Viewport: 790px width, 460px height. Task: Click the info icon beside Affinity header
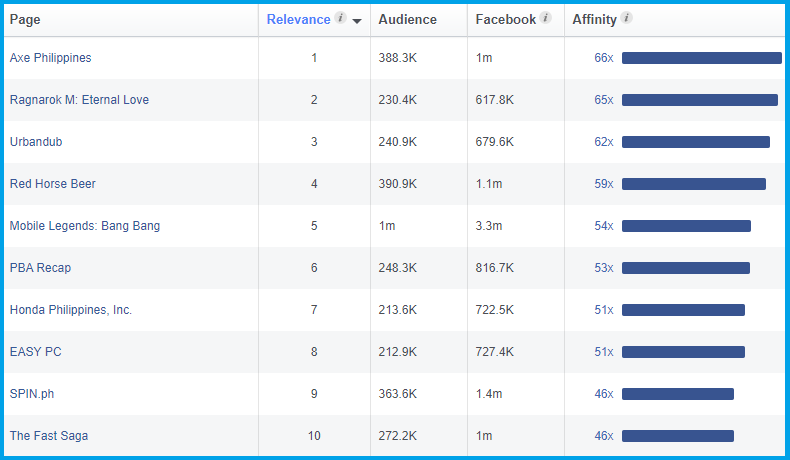coord(626,19)
